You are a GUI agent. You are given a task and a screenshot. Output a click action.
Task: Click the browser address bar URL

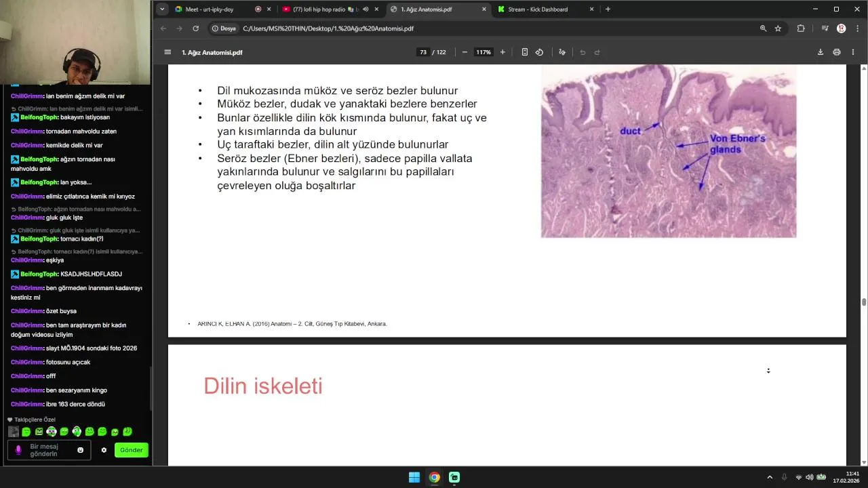point(328,28)
